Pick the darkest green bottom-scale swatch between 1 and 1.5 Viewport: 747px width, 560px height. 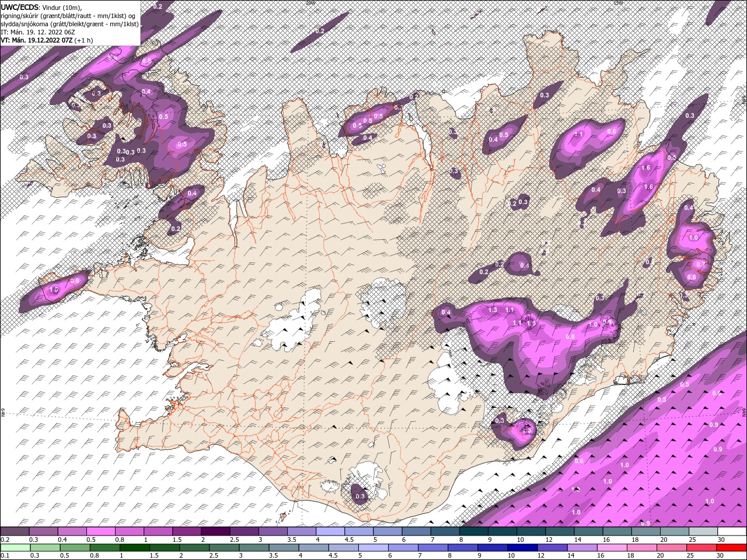(x=135, y=548)
